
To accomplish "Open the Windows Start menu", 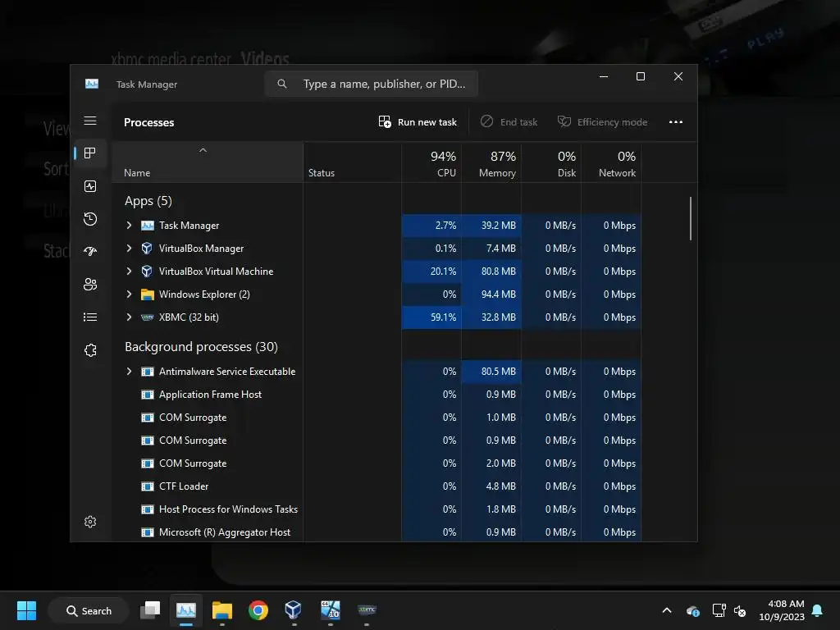I will [x=26, y=610].
